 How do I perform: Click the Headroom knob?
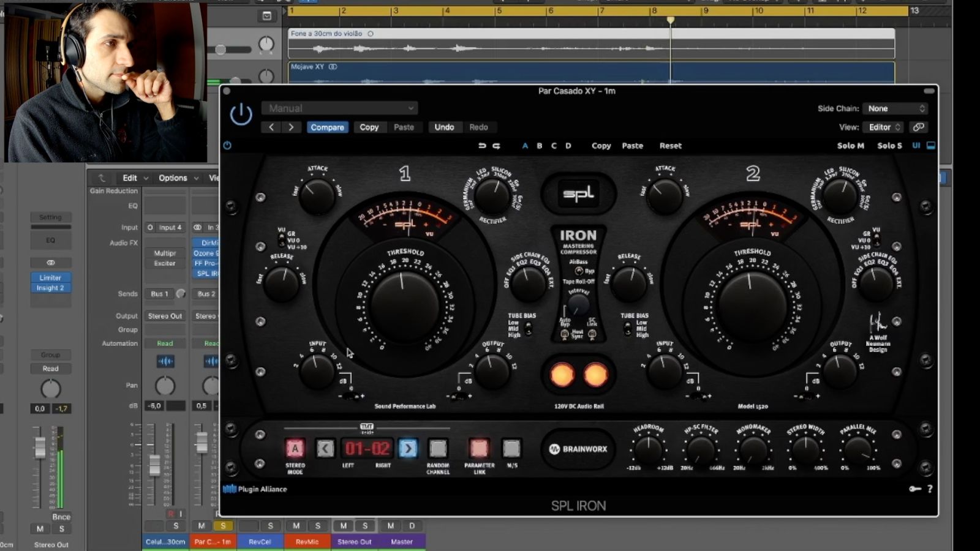pyautogui.click(x=648, y=451)
